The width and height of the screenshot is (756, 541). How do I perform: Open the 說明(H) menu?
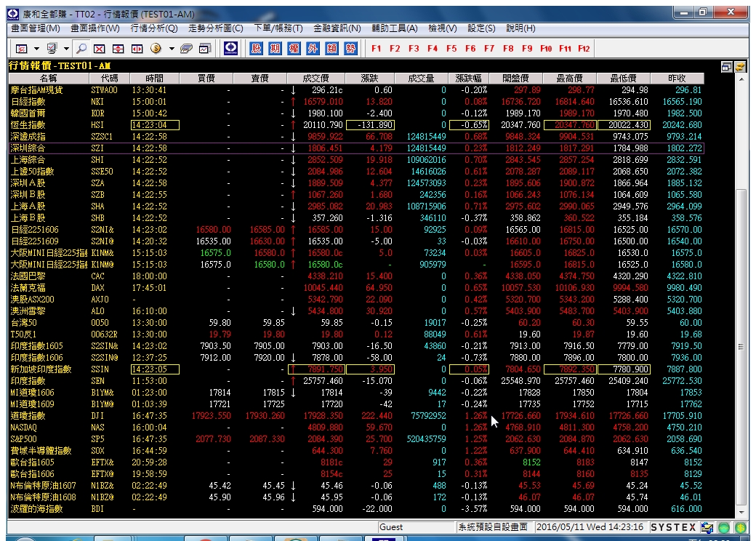click(x=520, y=28)
